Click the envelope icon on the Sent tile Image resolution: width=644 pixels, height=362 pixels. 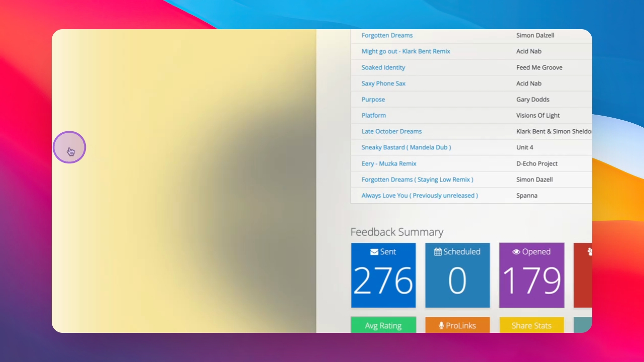point(374,252)
